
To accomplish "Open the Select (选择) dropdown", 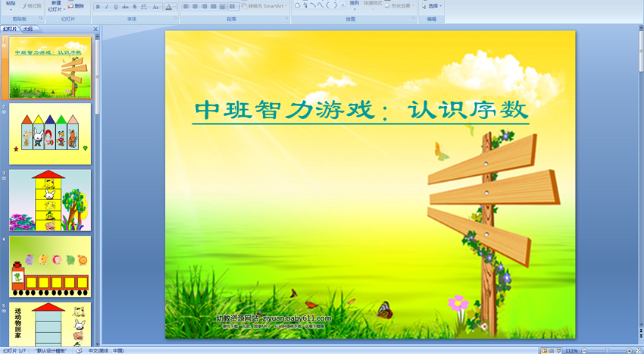I will 431,6.
